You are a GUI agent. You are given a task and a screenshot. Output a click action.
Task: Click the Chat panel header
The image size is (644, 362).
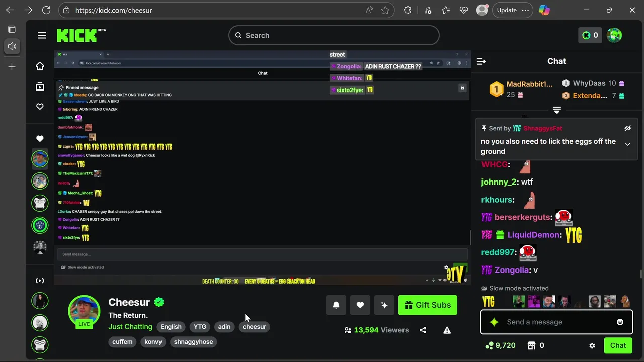(556, 61)
